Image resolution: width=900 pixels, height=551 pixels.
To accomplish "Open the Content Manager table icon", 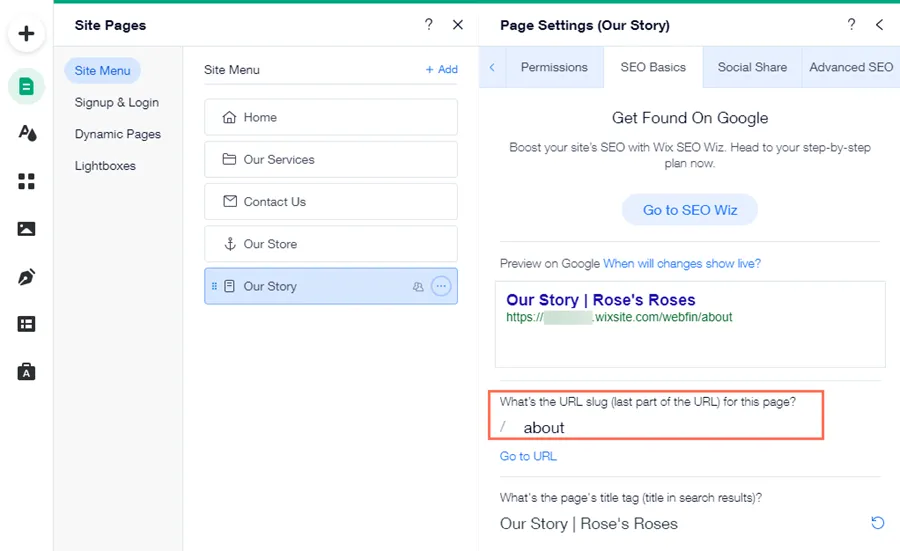I will tap(26, 324).
